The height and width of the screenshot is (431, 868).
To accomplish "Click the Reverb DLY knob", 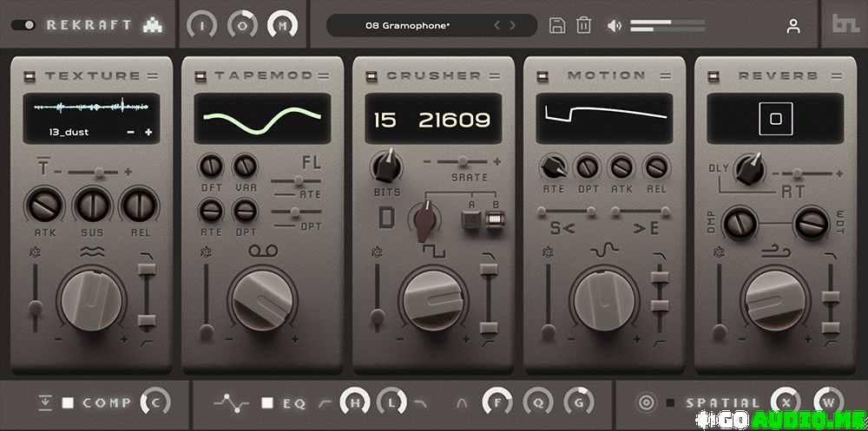I will click(750, 169).
